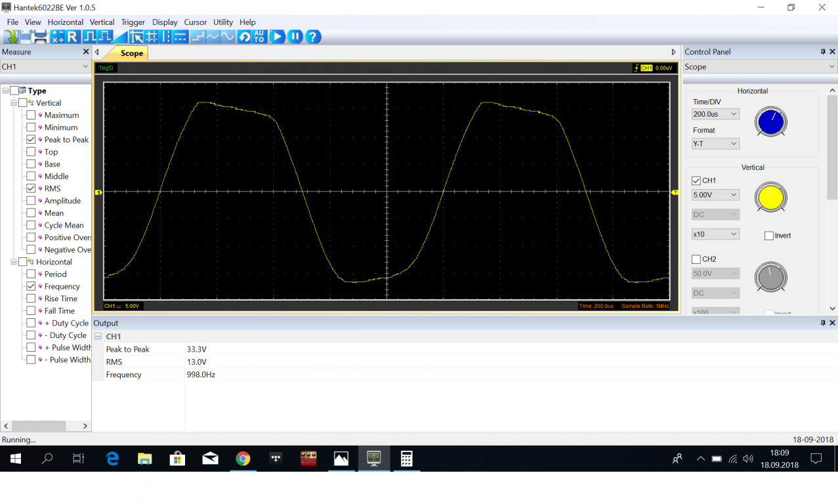
Task: Click the print toolbar icon
Action: tap(41, 37)
